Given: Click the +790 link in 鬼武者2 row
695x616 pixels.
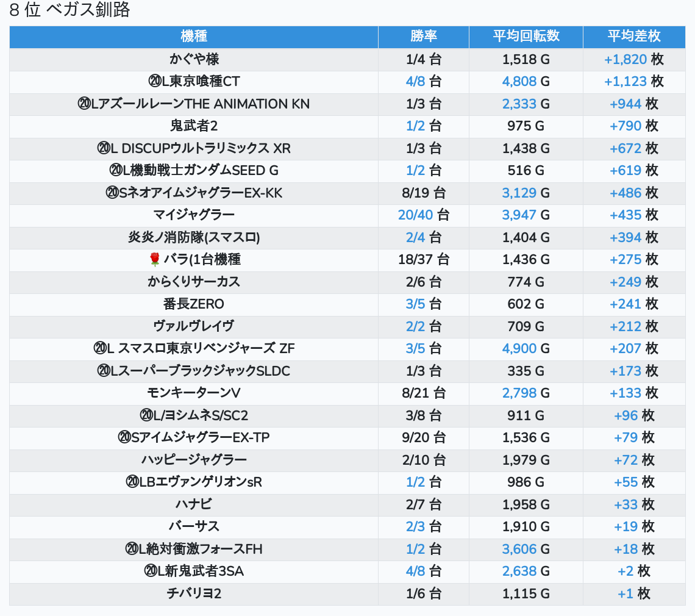Looking at the screenshot, I should (x=625, y=126).
